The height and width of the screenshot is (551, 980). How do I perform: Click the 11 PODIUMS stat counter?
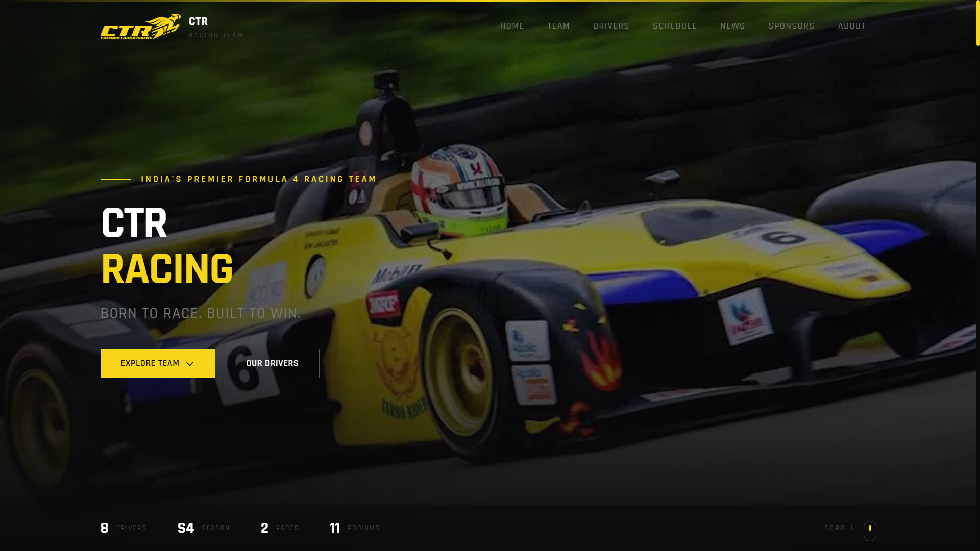(354, 528)
